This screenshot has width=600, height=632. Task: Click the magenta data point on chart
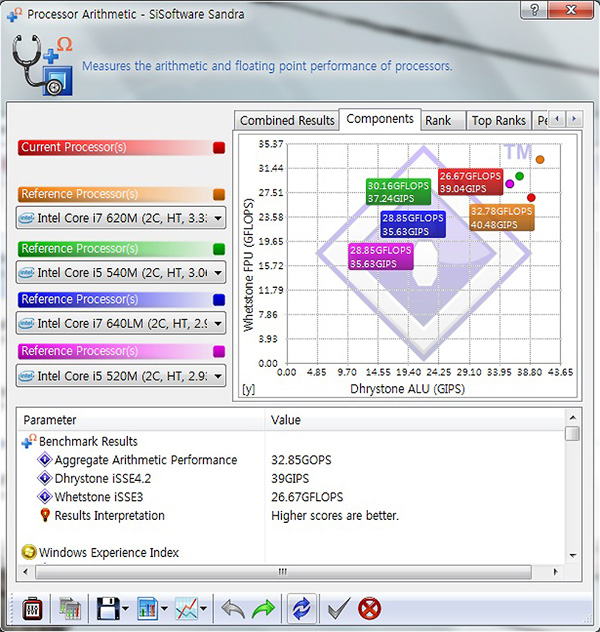[x=509, y=184]
